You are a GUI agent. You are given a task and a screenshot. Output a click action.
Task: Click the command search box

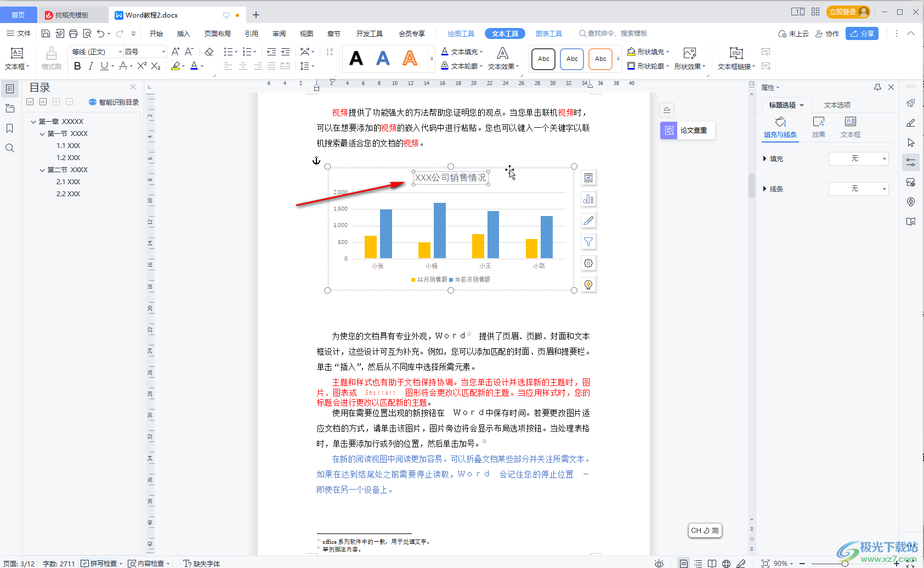[x=614, y=33]
